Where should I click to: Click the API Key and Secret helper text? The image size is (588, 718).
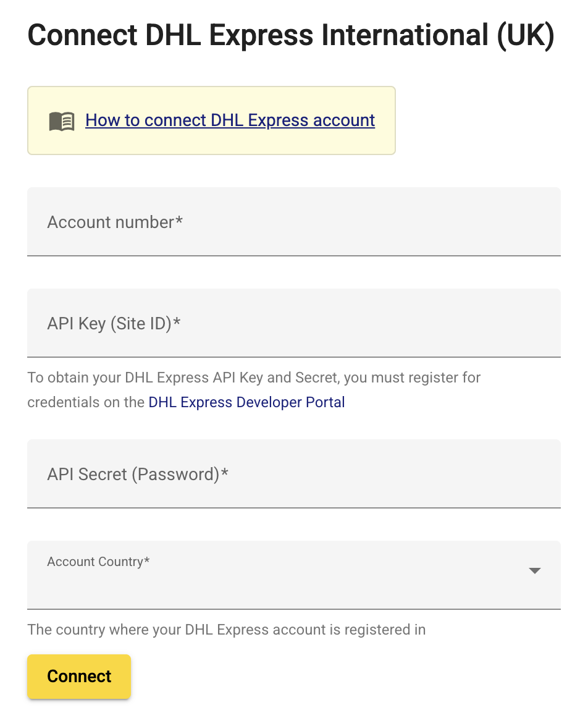point(254,390)
